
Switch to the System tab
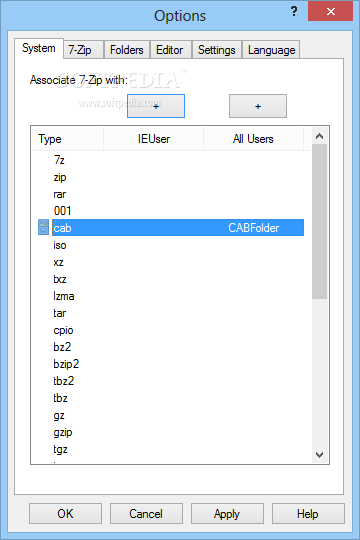(x=39, y=48)
